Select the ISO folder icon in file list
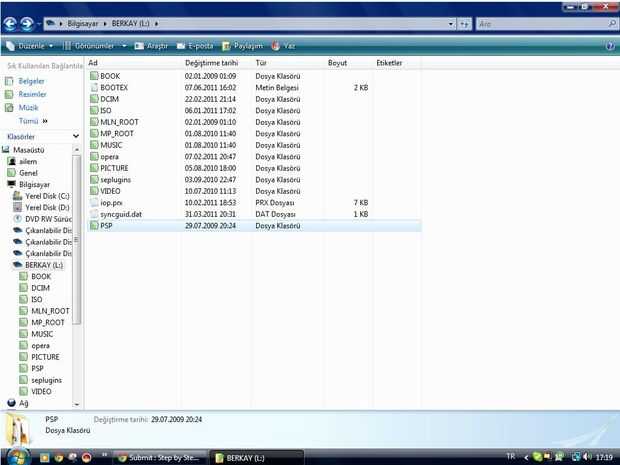The height and width of the screenshot is (465, 620). [94, 110]
